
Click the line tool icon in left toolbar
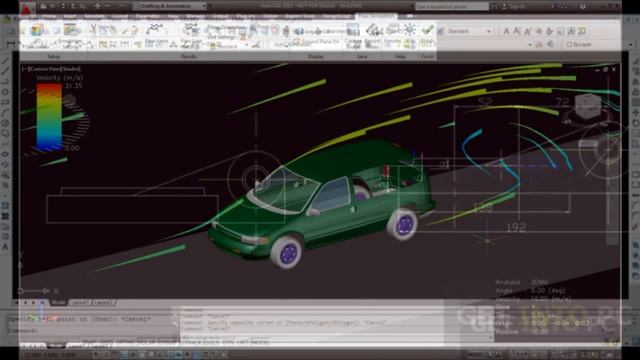pyautogui.click(x=5, y=61)
